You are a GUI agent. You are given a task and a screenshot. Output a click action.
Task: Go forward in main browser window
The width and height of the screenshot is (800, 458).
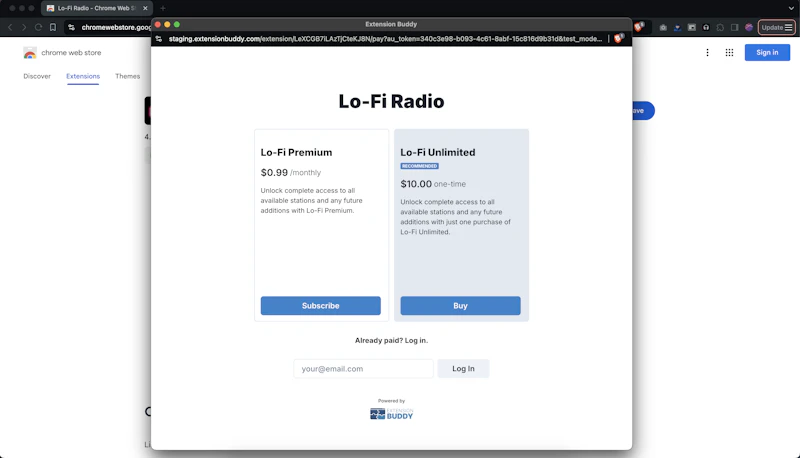[x=24, y=28]
